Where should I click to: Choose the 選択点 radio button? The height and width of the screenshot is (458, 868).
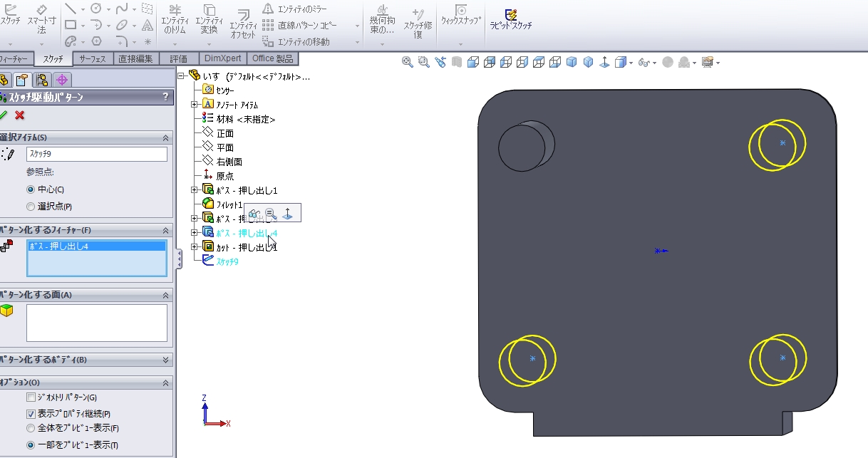[x=31, y=207]
